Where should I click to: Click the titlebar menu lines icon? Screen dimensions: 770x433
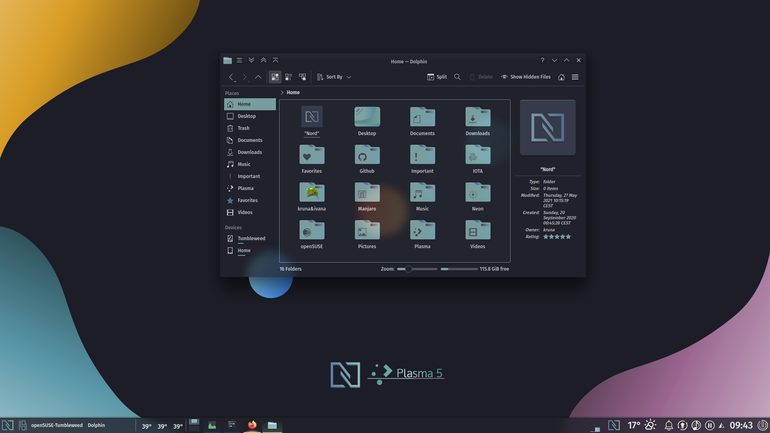coord(240,60)
